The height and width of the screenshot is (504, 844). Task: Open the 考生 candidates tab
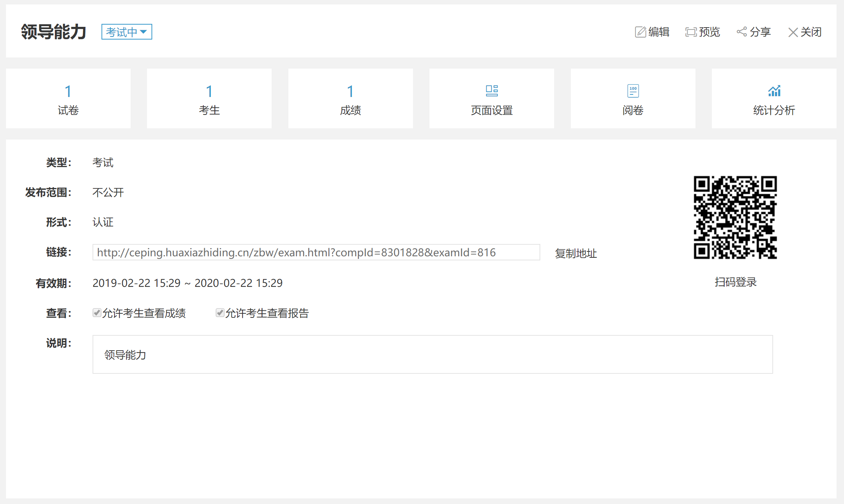click(209, 98)
